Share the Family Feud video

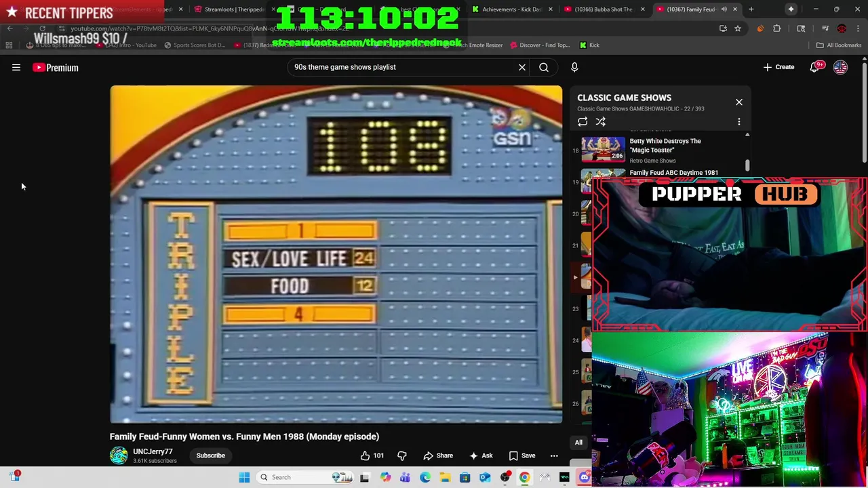438,455
